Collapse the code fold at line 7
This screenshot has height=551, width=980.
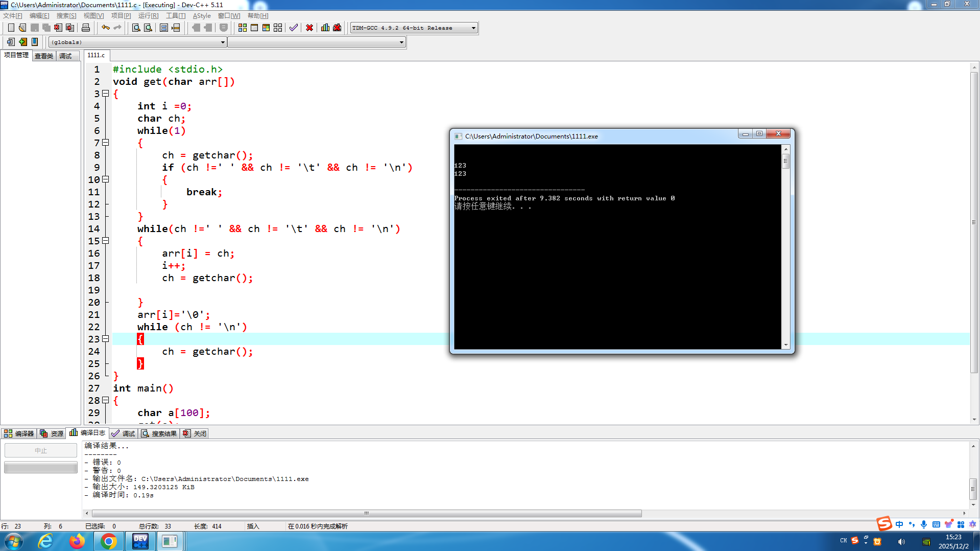point(106,143)
